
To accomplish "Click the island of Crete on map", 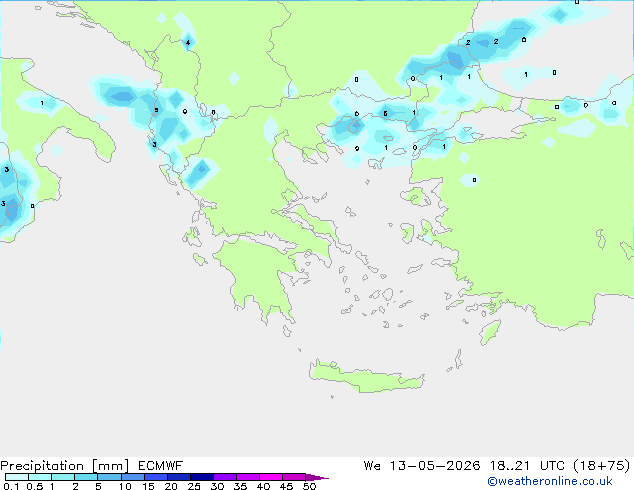I will (366, 377).
